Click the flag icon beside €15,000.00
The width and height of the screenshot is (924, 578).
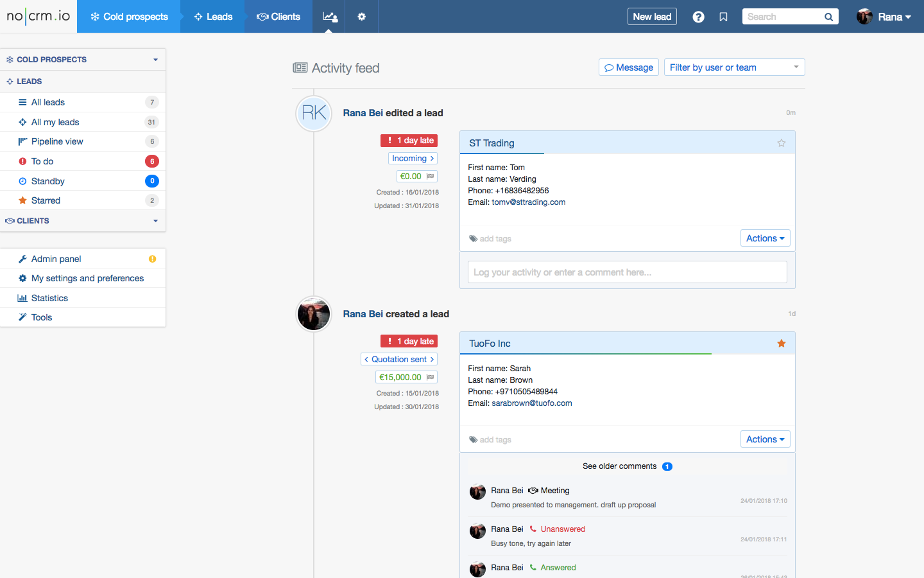(430, 377)
